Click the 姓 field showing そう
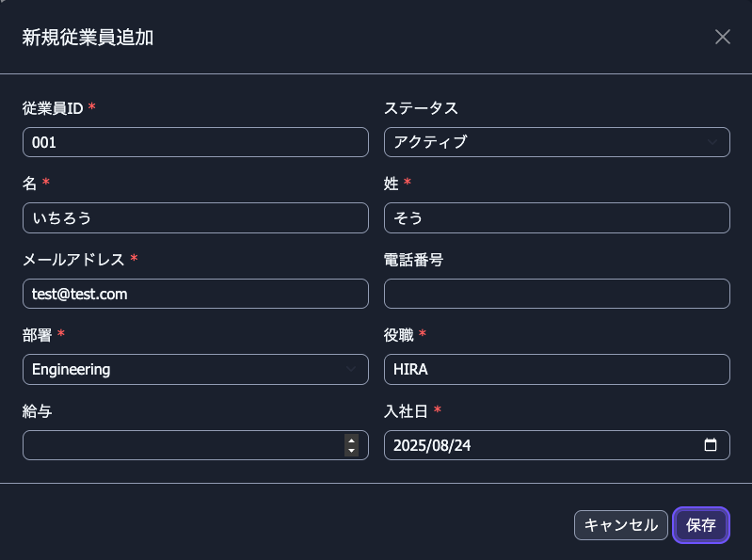 pyautogui.click(x=557, y=217)
